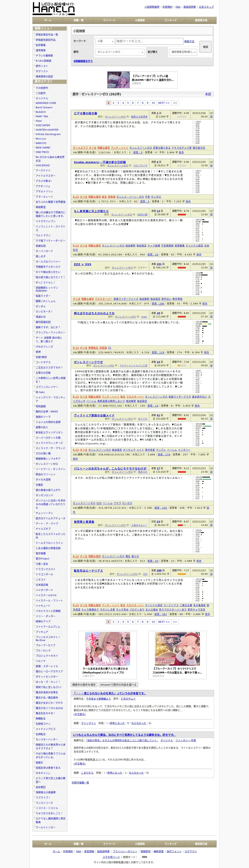
Task: Click the 参考になった link for マインマイン recommendation
Action: [117, 723]
